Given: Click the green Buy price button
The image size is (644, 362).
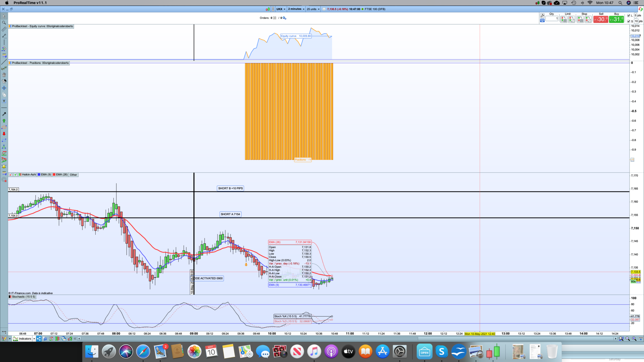Looking at the screenshot, I should (x=616, y=19).
